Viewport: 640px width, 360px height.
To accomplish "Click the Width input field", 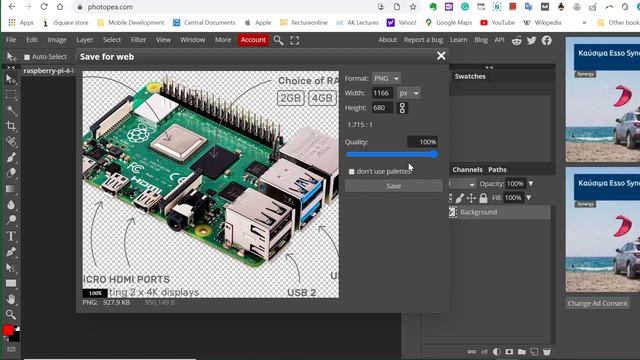I will click(382, 93).
